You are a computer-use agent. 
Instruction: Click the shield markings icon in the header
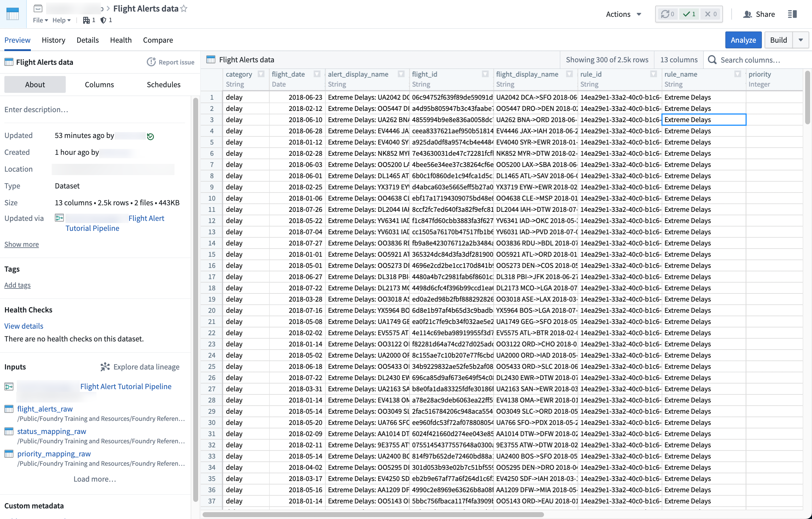(x=103, y=20)
